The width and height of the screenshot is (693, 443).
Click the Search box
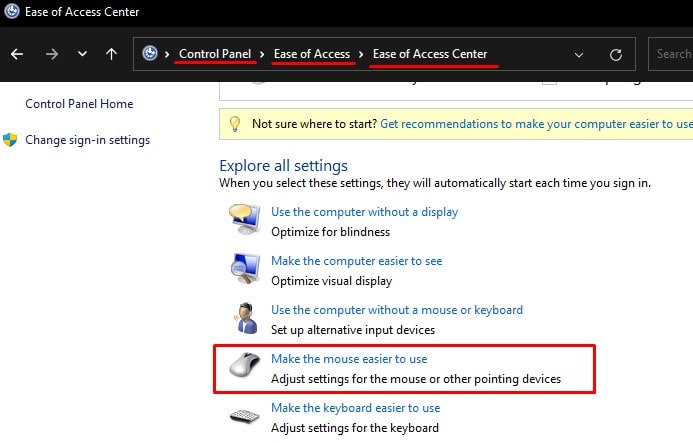(670, 54)
